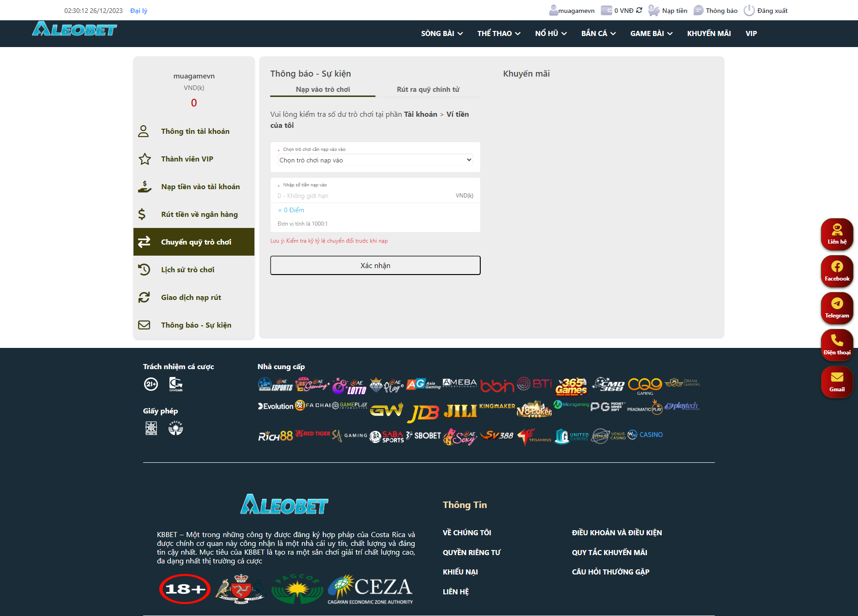Click the JILI provider logo
Image resolution: width=858 pixels, height=616 pixels.
(460, 410)
